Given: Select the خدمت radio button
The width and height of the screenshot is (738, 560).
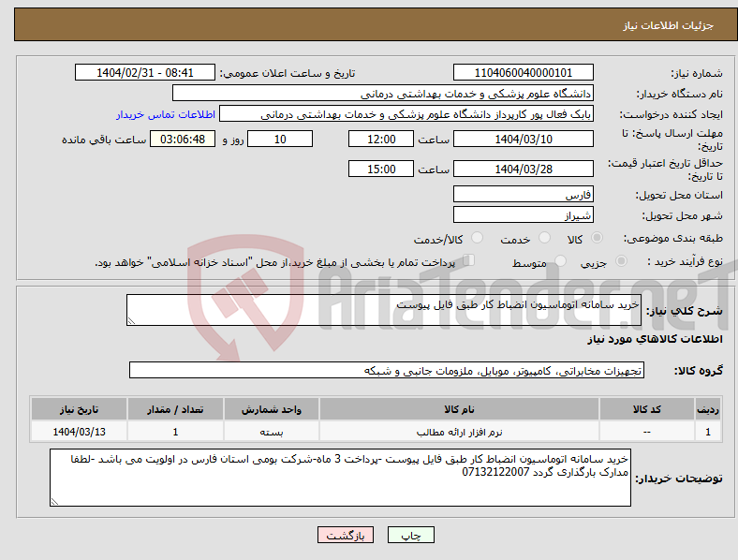Looking at the screenshot, I should (544, 238).
